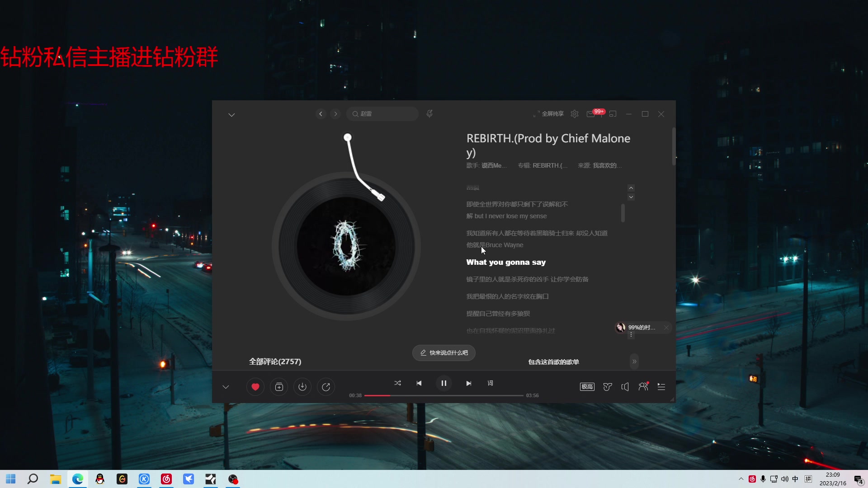Open sound quality selector 极高
The image size is (868, 488).
pos(587,387)
